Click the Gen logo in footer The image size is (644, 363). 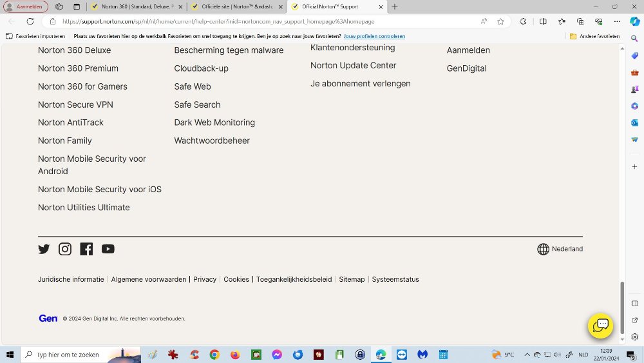point(48,319)
